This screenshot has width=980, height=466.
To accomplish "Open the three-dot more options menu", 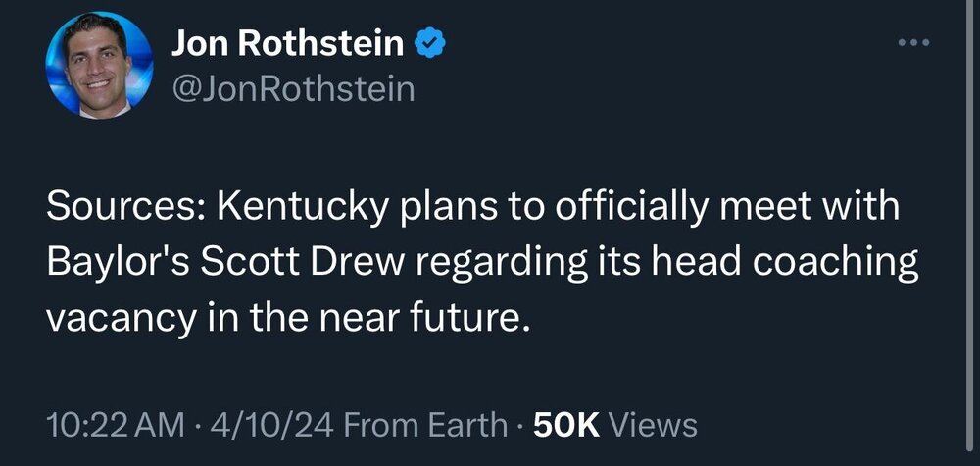I will coord(912,43).
